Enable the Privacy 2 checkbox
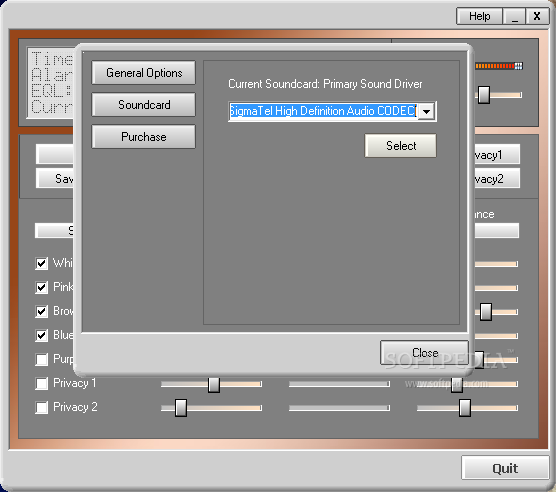The image size is (556, 492). point(41,408)
